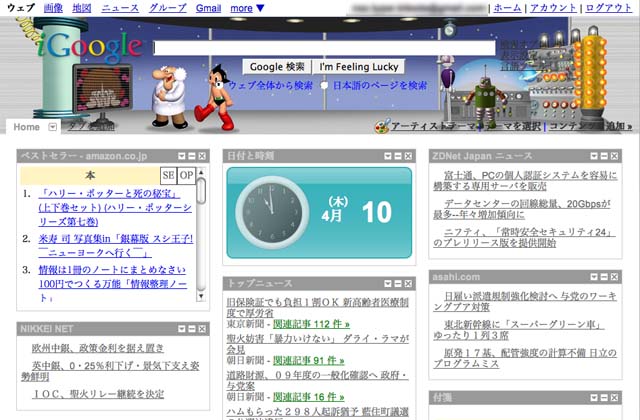
Task: Open 旧保険証でも負担１割ＯＫ top news headline
Action: point(318,307)
